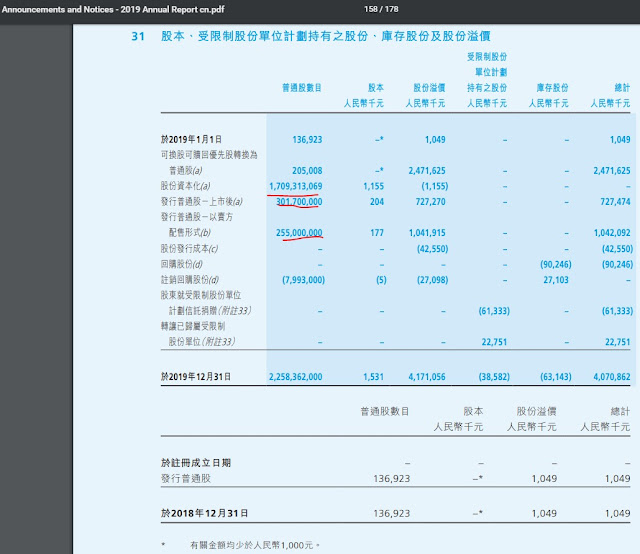Click the 於2019年1月1日 row label
640x554 pixels.
click(191, 139)
